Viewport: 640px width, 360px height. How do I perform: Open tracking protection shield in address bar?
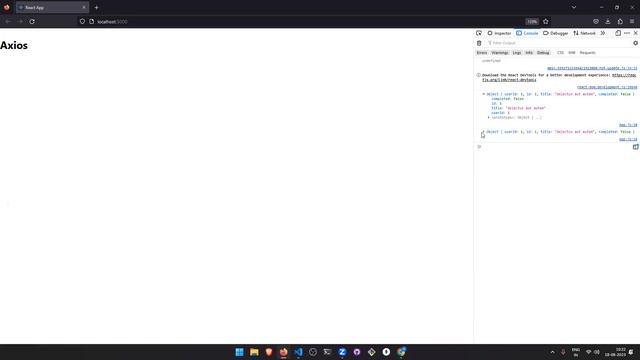click(x=82, y=21)
